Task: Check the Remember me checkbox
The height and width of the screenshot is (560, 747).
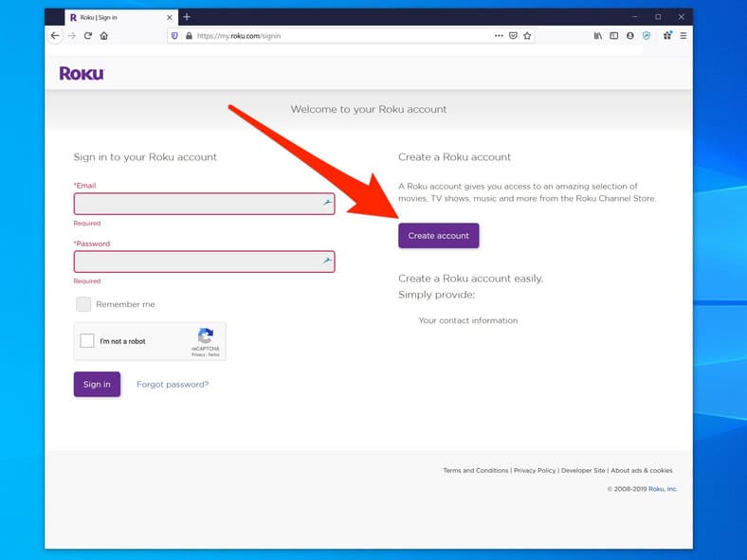Action: 83,304
